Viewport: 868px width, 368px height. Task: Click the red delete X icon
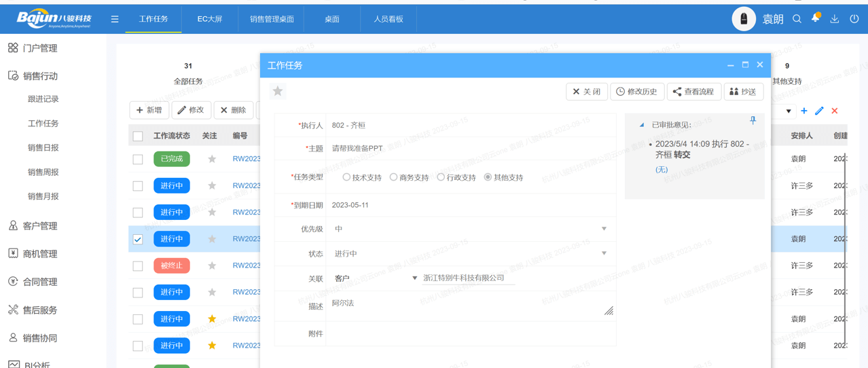click(x=835, y=111)
